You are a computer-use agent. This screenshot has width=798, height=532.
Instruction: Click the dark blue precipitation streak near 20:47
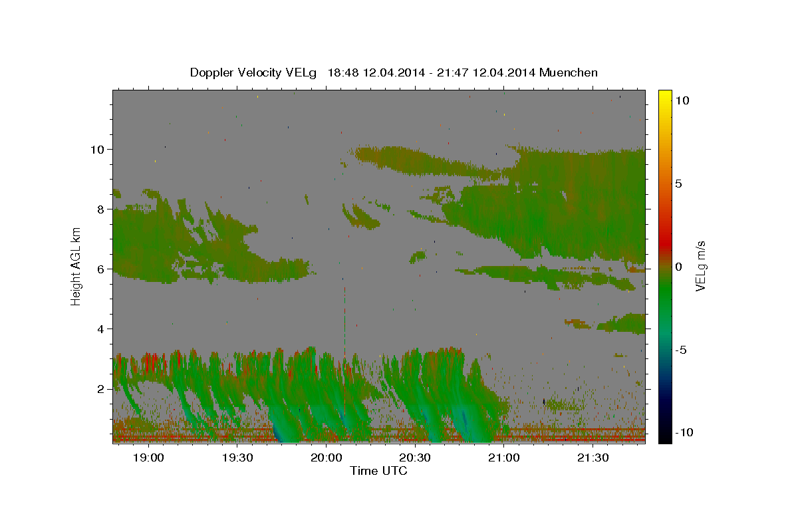click(465, 420)
